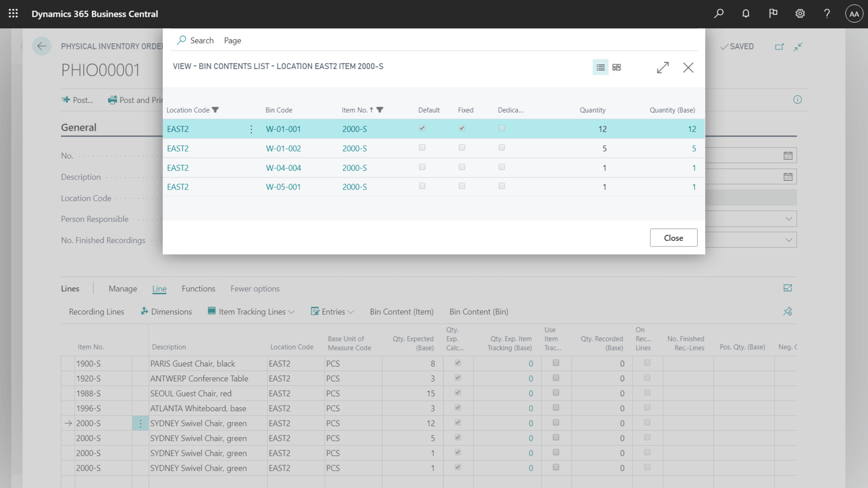Select item number cell 1900-S
The width and height of the screenshot is (868, 488).
coord(103,363)
